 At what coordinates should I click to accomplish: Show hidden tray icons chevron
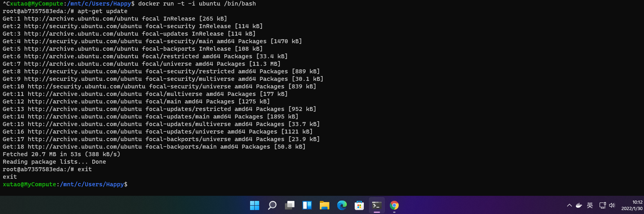tap(569, 205)
